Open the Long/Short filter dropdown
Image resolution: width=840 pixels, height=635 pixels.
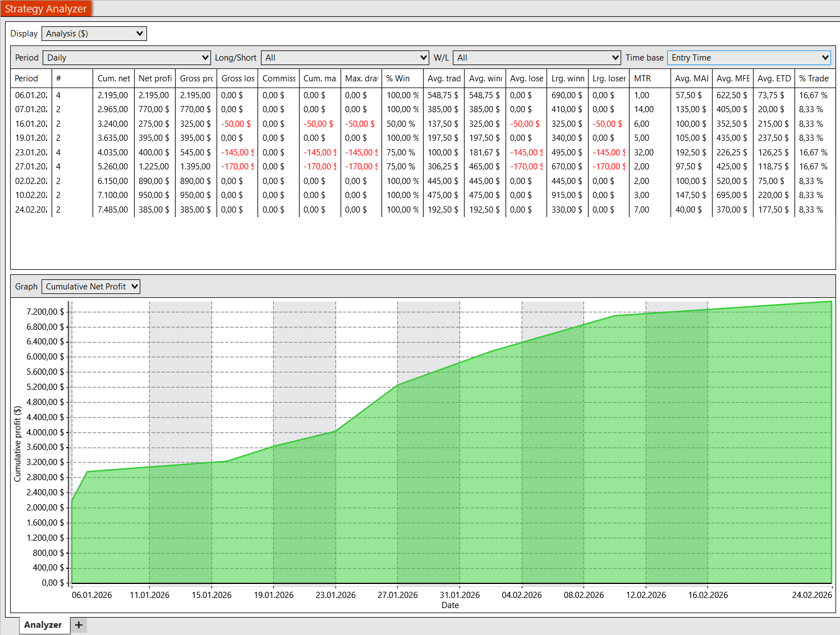[345, 58]
